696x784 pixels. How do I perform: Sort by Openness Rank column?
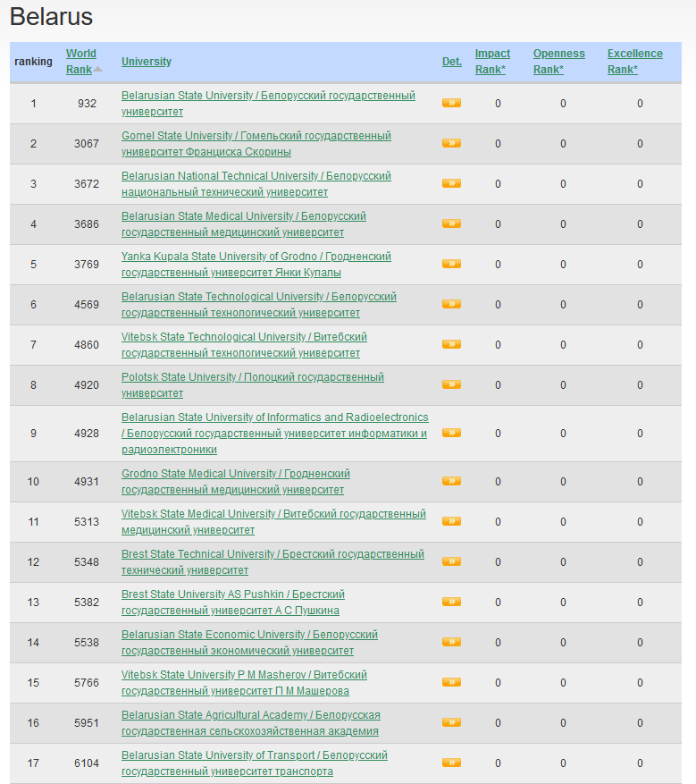click(x=558, y=62)
